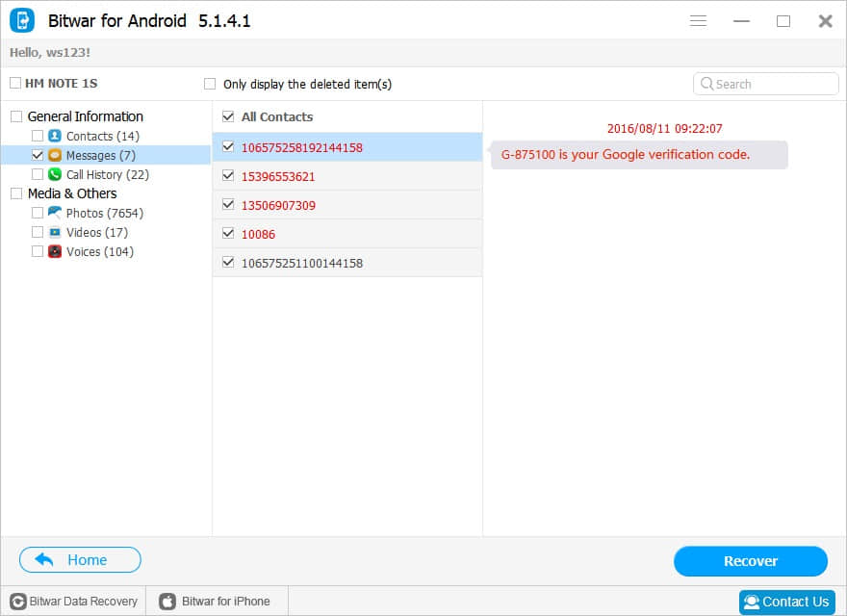
Task: Switch to Bitwar for iPhone
Action: tap(217, 602)
